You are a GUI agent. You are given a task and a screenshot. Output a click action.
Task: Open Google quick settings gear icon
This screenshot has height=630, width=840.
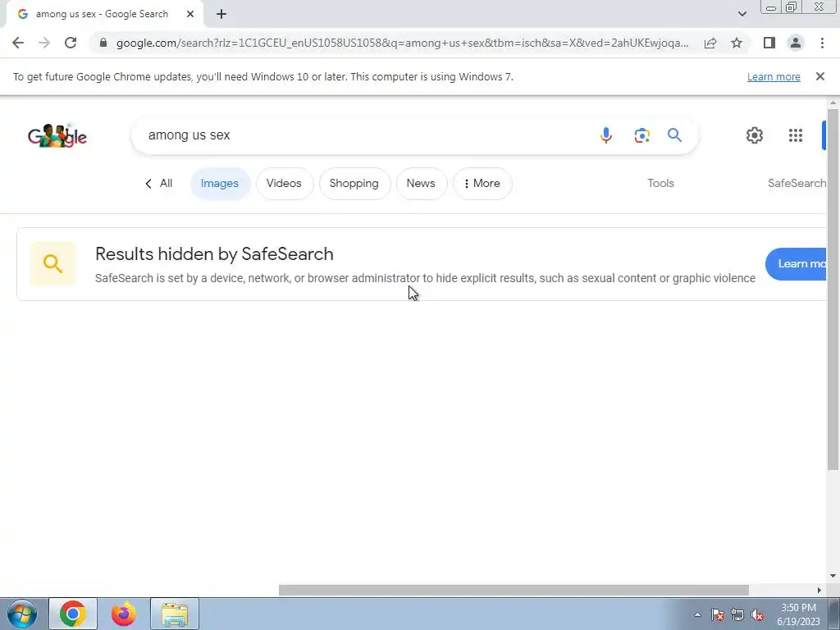[755, 135]
